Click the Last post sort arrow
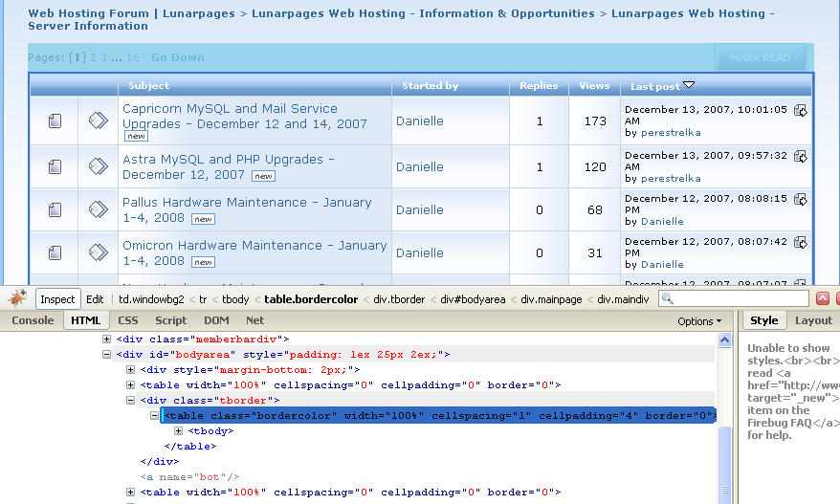The height and width of the screenshot is (504, 840). coord(689,84)
